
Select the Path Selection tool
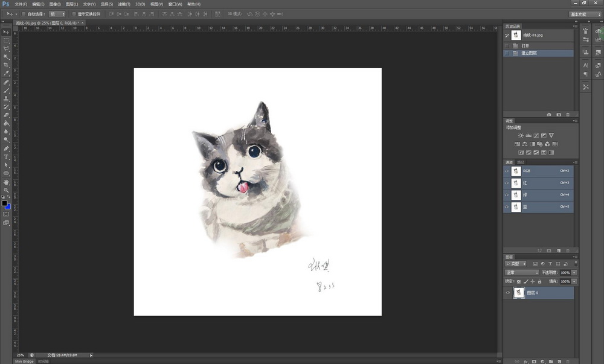pos(6,165)
